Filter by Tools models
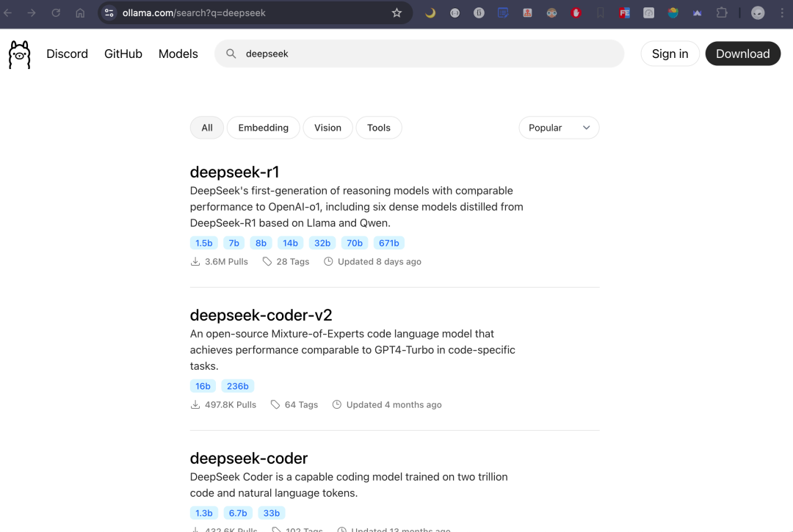 coord(379,128)
